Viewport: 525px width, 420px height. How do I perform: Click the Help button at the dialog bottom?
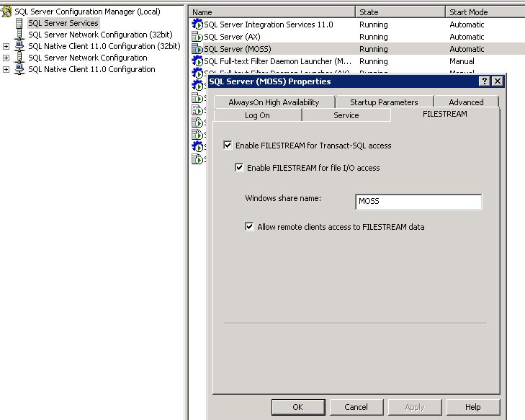click(472, 407)
